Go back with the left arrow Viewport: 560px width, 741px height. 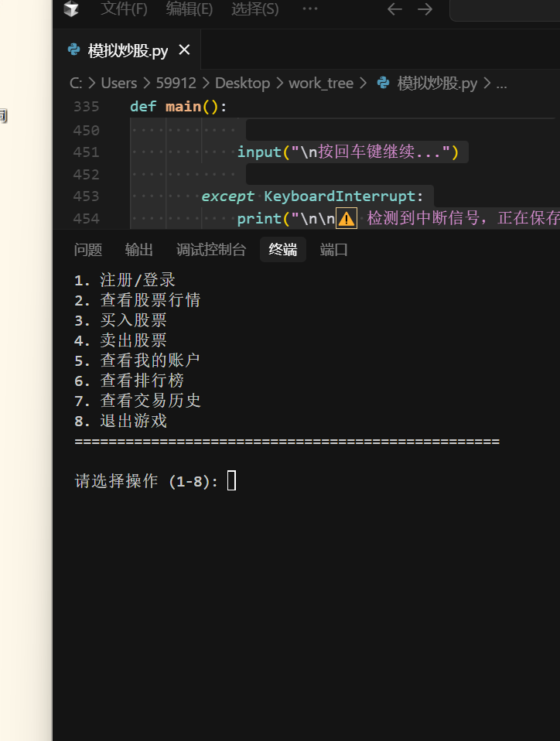(x=394, y=9)
